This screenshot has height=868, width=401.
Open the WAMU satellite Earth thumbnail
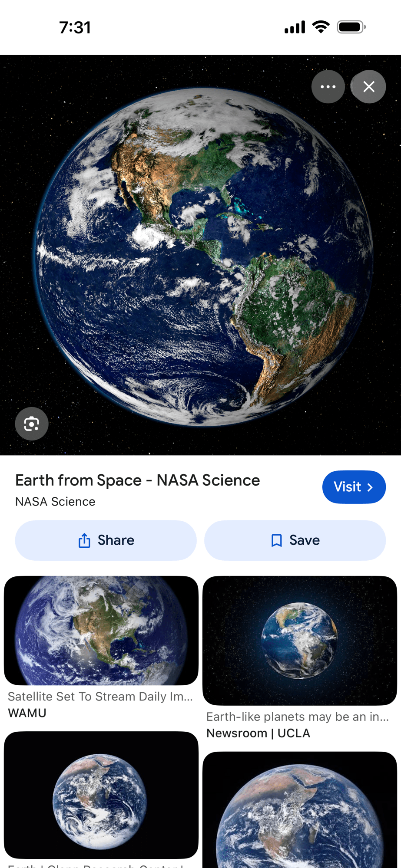pyautogui.click(x=101, y=630)
